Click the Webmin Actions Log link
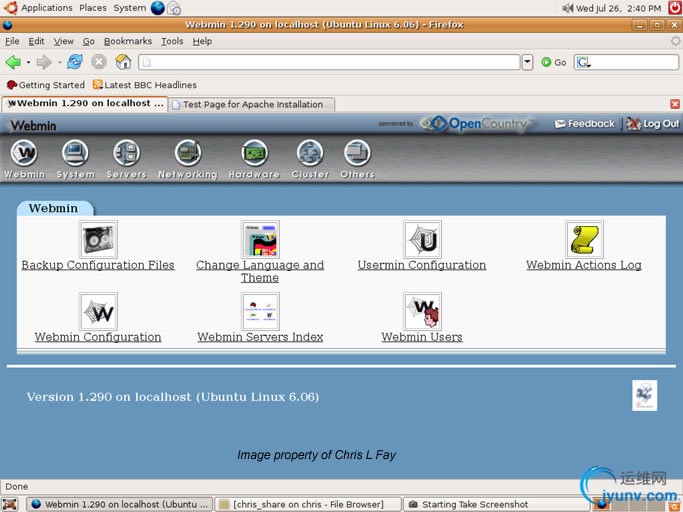Viewport: 683px width, 512px height. click(584, 265)
